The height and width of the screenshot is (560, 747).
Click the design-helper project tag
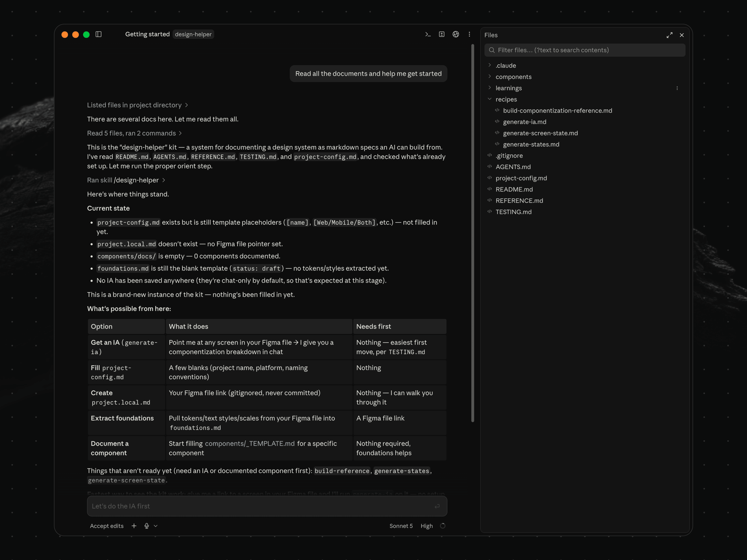193,34
